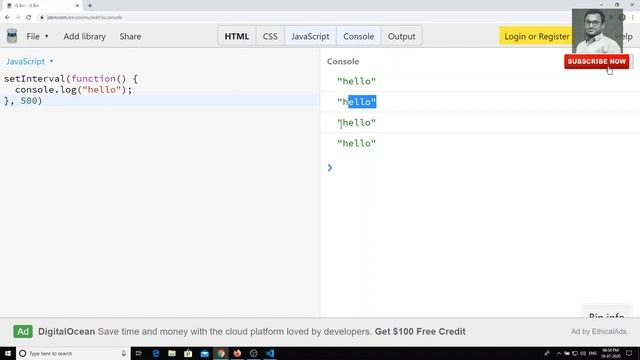Toggle the HTML panel tab
Image resolution: width=640 pixels, height=360 pixels.
(237, 36)
